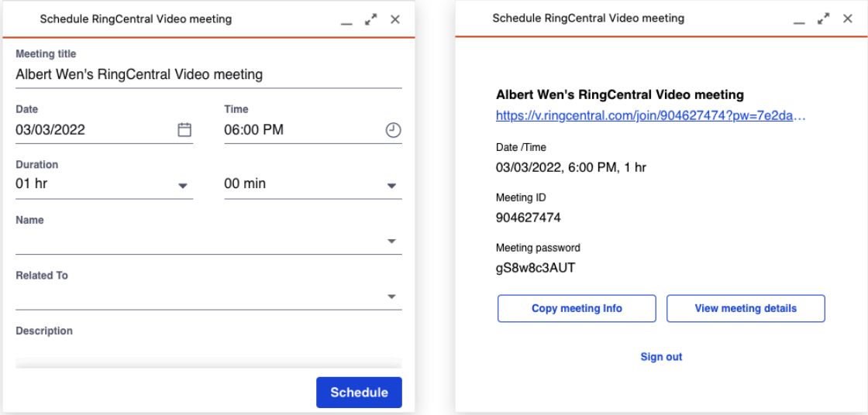Select the Time field 06:00 PM

pyautogui.click(x=313, y=130)
